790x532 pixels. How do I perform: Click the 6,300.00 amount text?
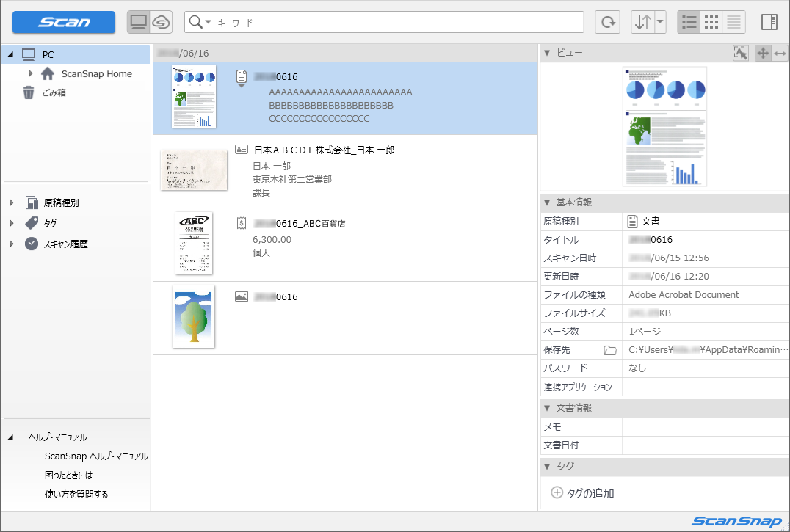click(272, 239)
